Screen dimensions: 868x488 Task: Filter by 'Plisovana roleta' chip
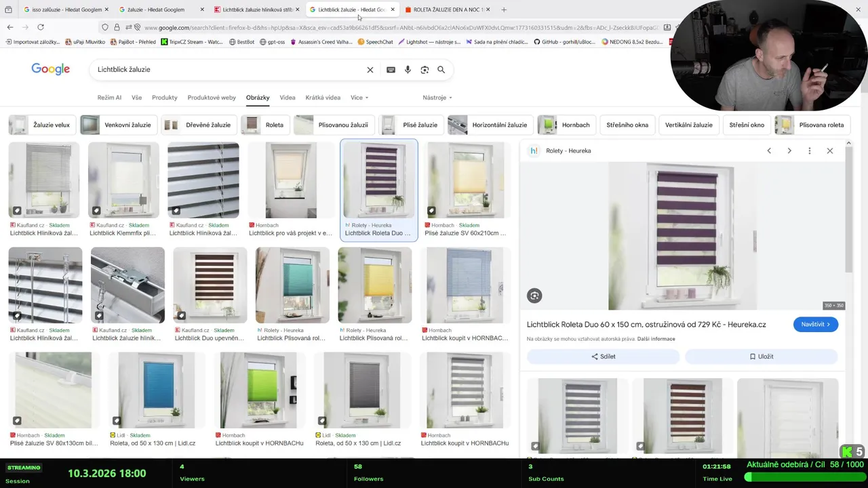click(x=812, y=125)
